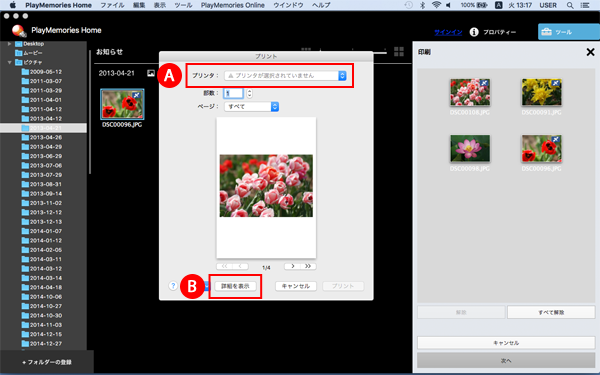Jump to last preview page
600x375 pixels.
coord(308,266)
